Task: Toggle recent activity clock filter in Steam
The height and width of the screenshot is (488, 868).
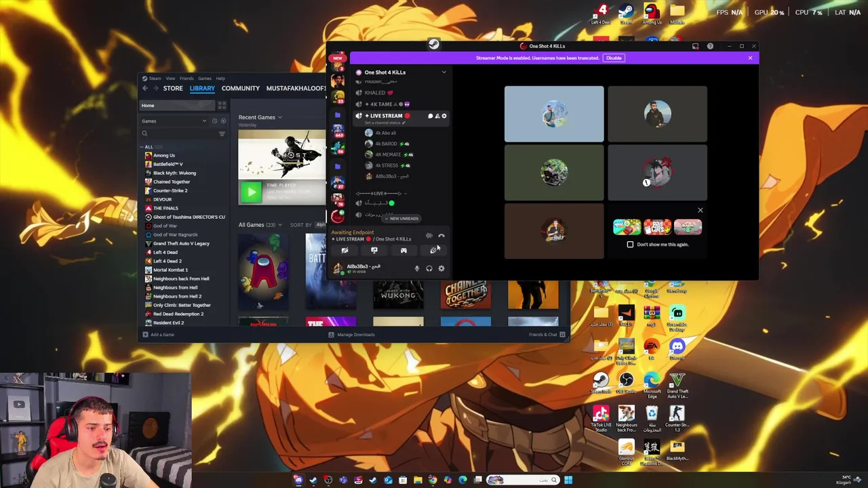Action: click(215, 121)
